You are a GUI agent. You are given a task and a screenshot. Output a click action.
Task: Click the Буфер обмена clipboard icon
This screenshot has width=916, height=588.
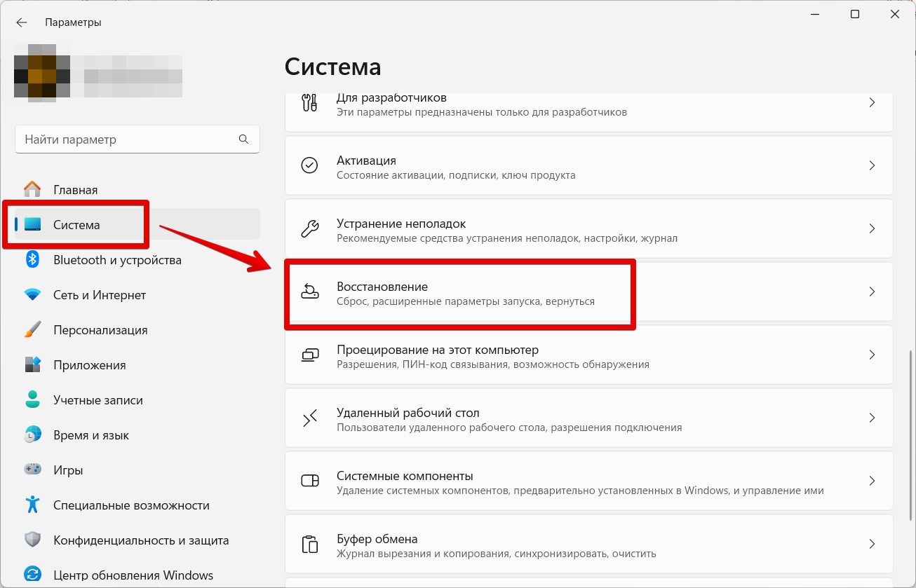click(309, 544)
